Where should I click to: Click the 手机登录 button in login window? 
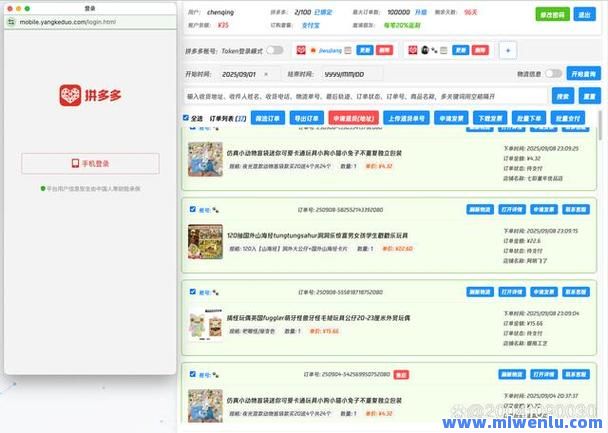(90, 164)
